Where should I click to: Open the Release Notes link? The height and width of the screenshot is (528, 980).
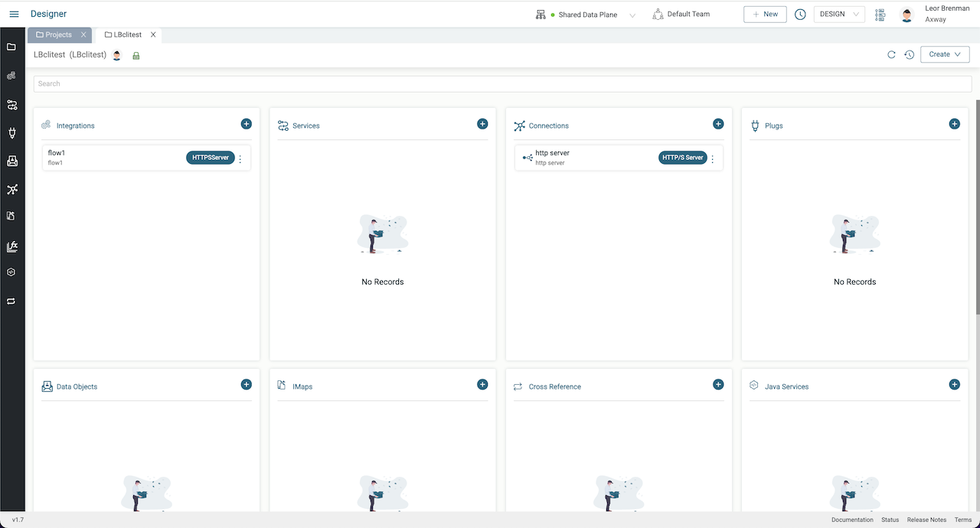(926, 520)
